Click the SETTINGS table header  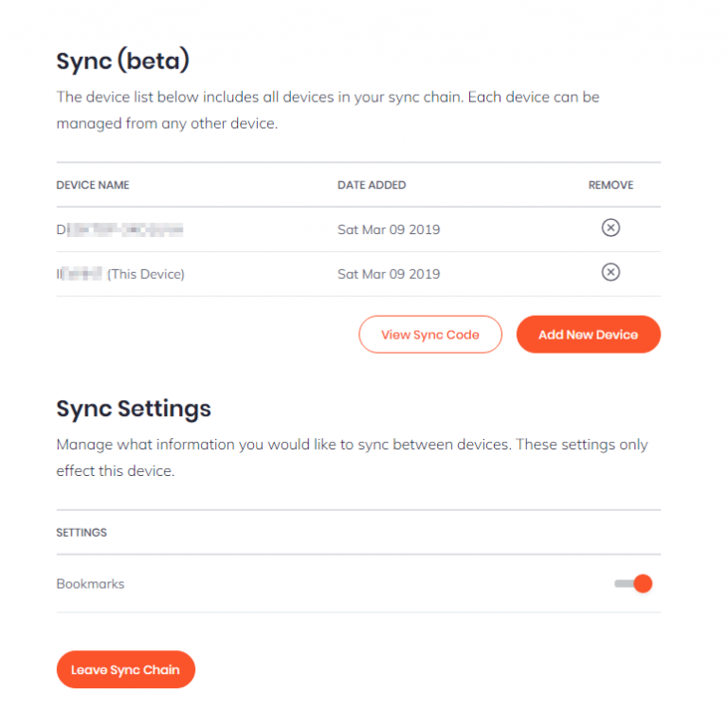tap(82, 532)
